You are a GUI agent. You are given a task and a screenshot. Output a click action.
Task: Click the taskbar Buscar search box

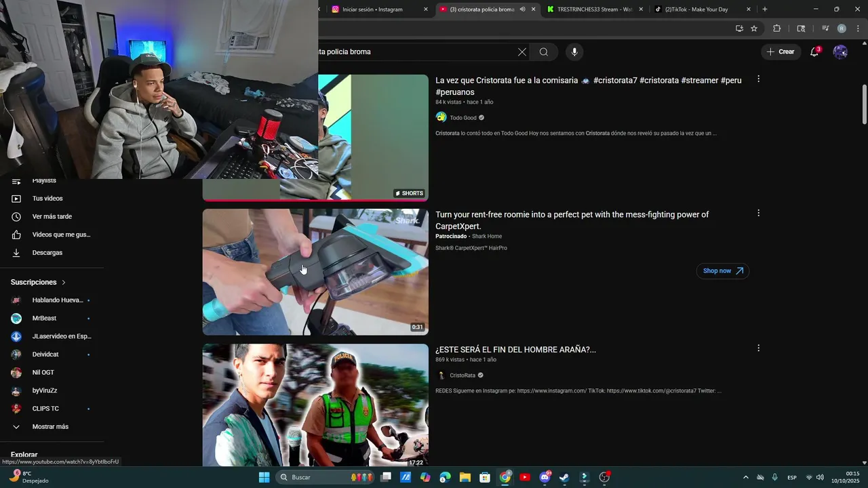point(326,477)
